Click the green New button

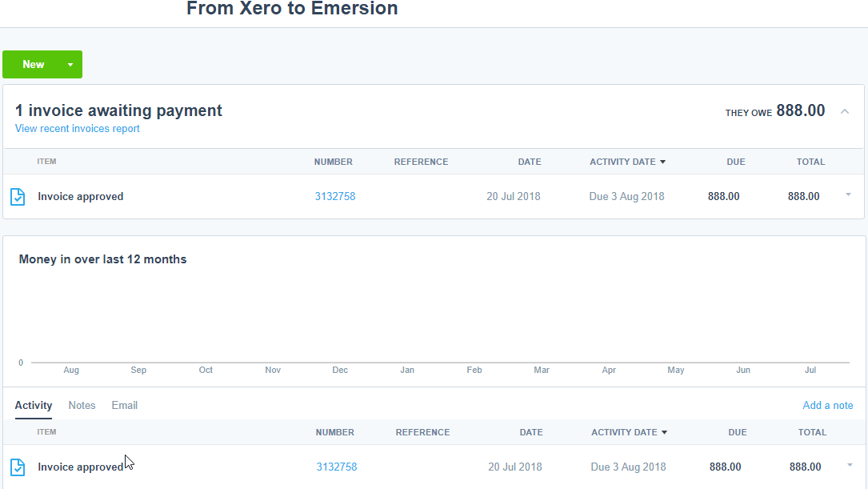click(33, 65)
